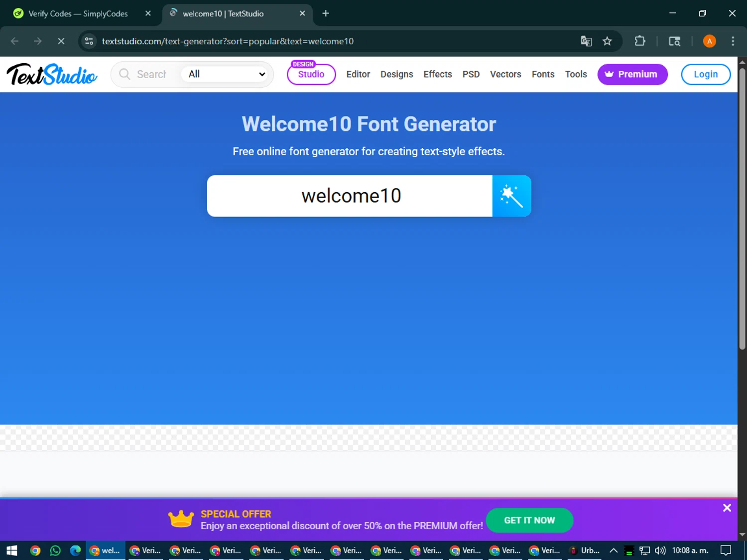Open the translate page icon
Image resolution: width=747 pixels, height=560 pixels.
pyautogui.click(x=586, y=41)
